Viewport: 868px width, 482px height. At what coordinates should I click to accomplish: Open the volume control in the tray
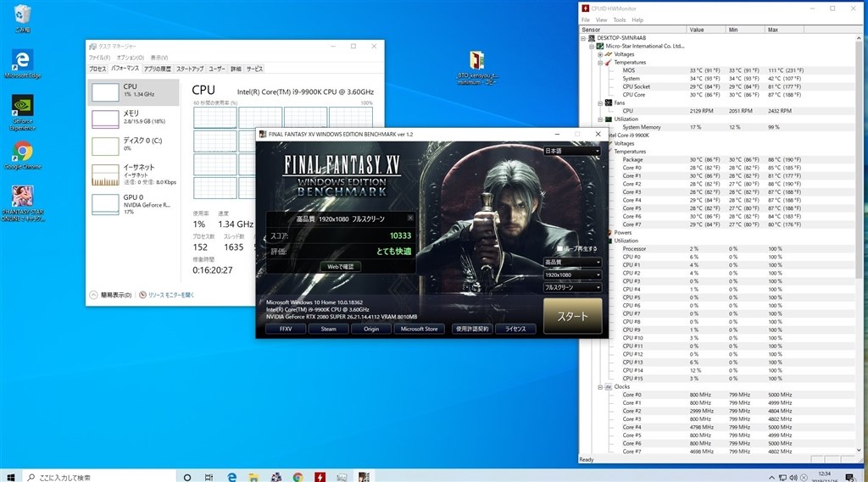[793, 478]
